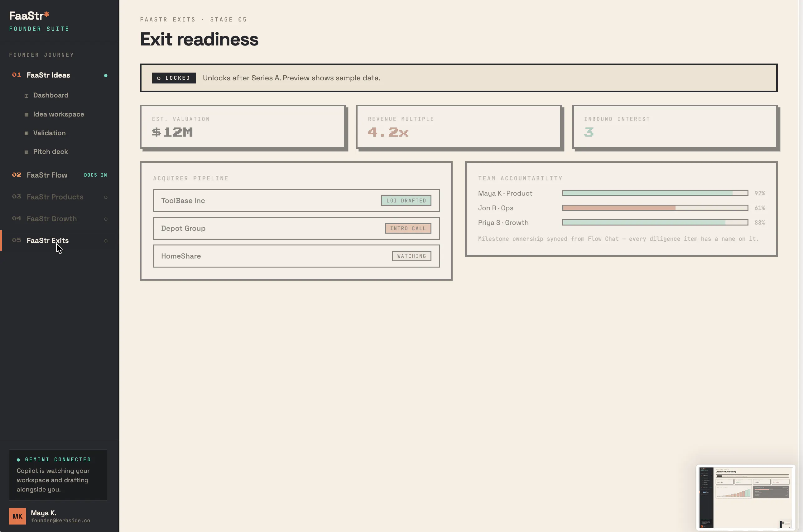Click the status circle beside FaaStr Exits
The height and width of the screenshot is (532, 803).
pyautogui.click(x=106, y=241)
